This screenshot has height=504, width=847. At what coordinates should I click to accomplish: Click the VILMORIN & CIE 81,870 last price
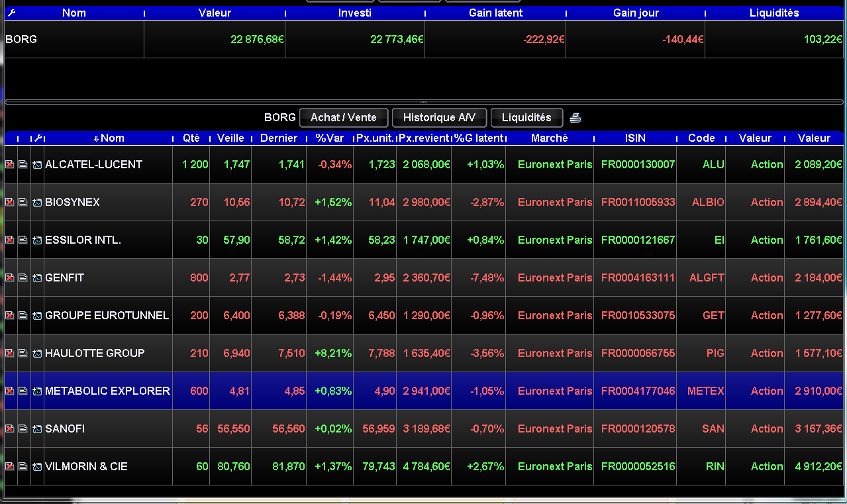(x=279, y=466)
